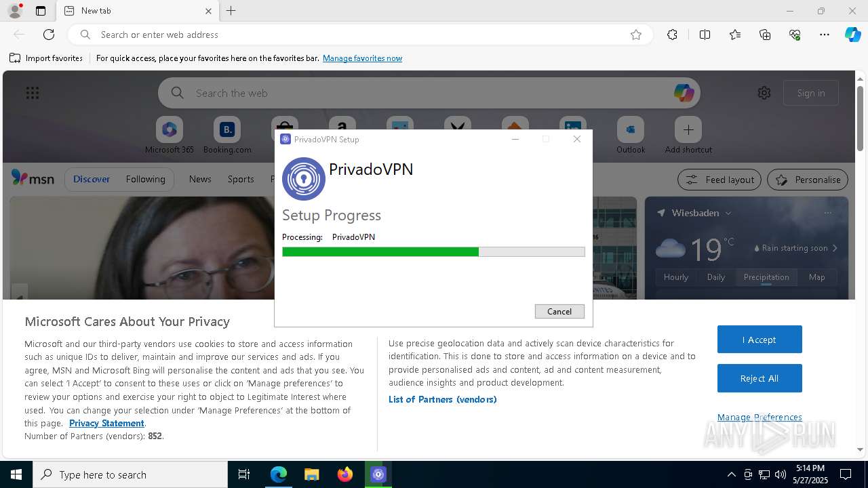Click Manage favorites now link
Viewport: 868px width, 488px height.
[x=362, y=58]
